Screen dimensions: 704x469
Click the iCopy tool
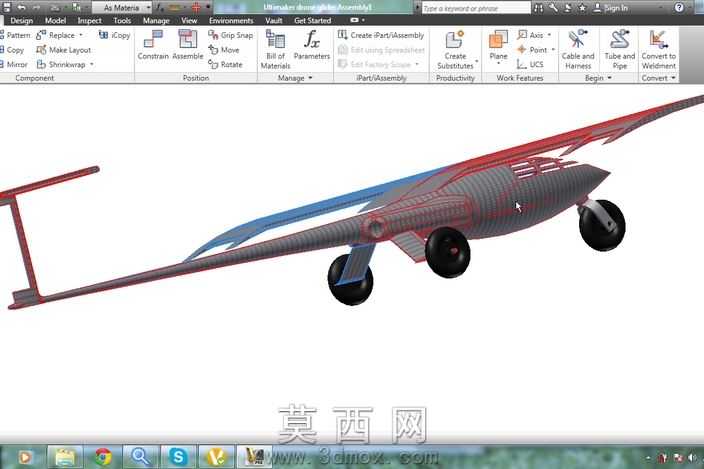114,35
